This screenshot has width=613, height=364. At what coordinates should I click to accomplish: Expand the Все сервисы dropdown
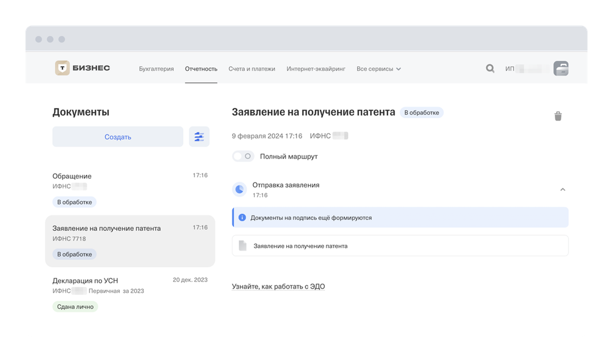[379, 69]
